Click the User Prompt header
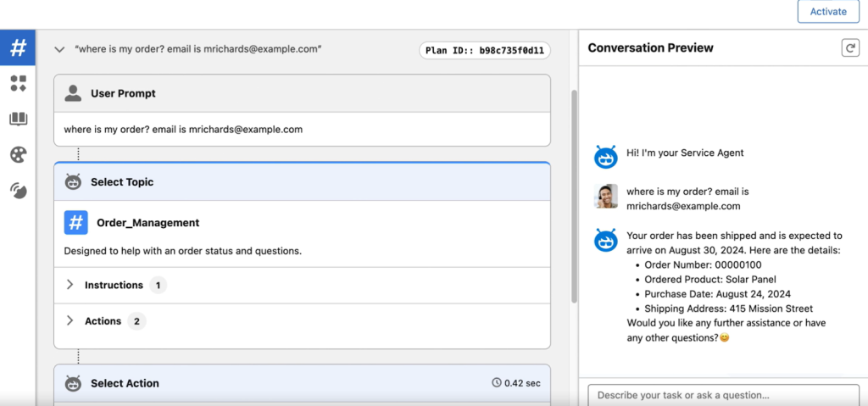The image size is (868, 406). 303,93
